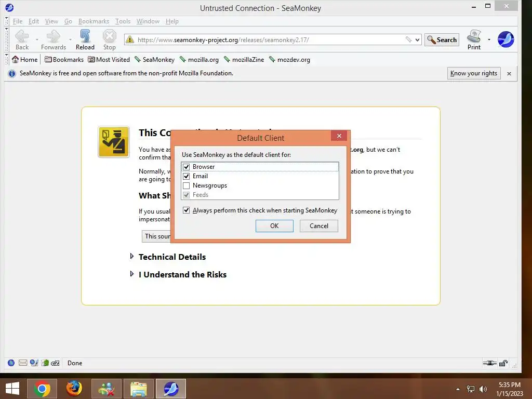Click the bookmark tag icon inside the address bar
Viewport: 532px width, 399px height.
point(408,39)
